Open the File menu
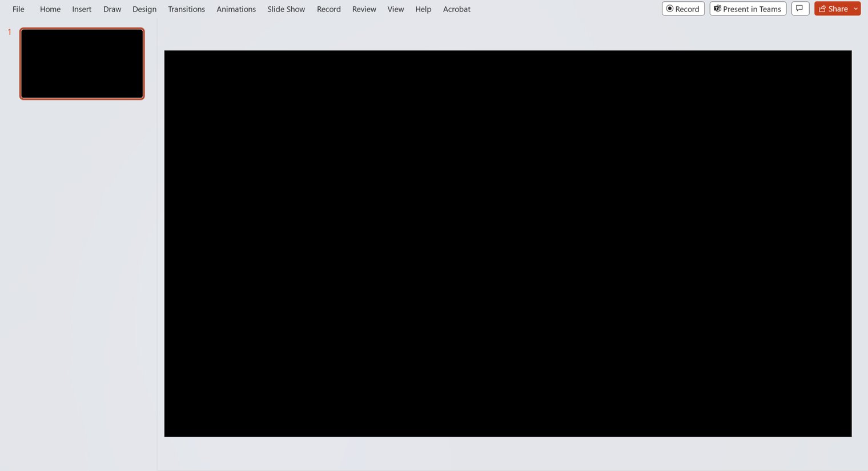 [x=18, y=9]
